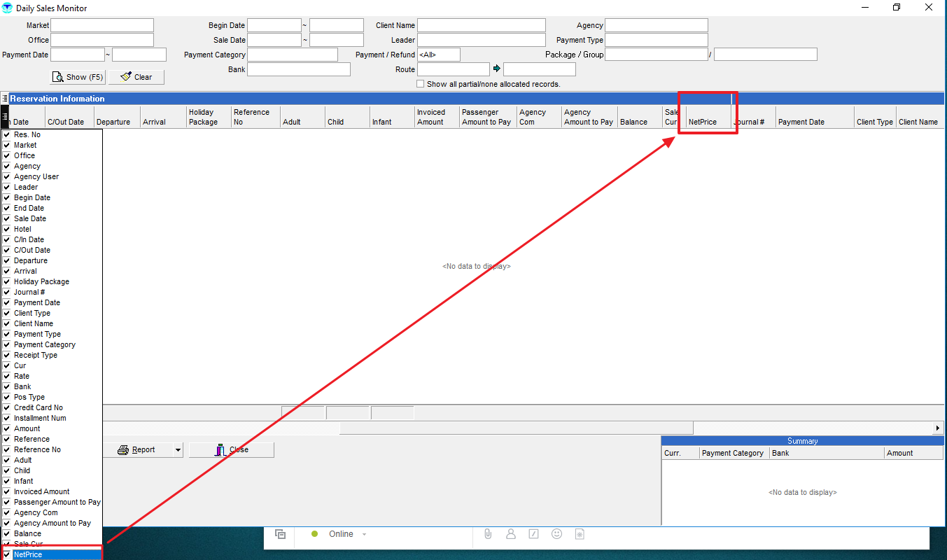Click the Journal # column header

[755, 117]
